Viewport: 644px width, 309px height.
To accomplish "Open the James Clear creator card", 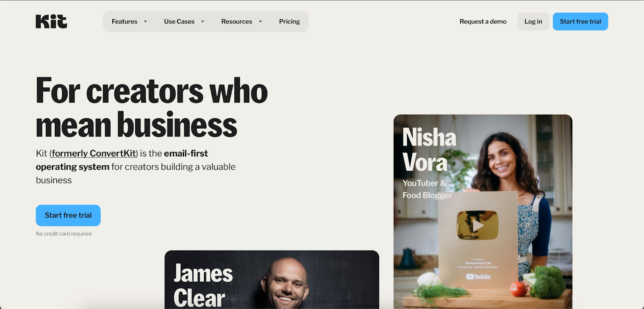I will click(x=272, y=280).
